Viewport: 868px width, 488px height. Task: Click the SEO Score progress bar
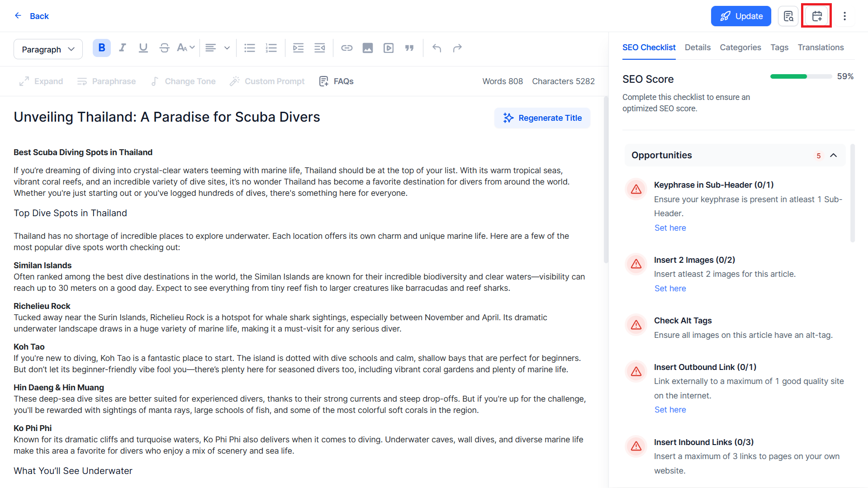click(x=801, y=76)
